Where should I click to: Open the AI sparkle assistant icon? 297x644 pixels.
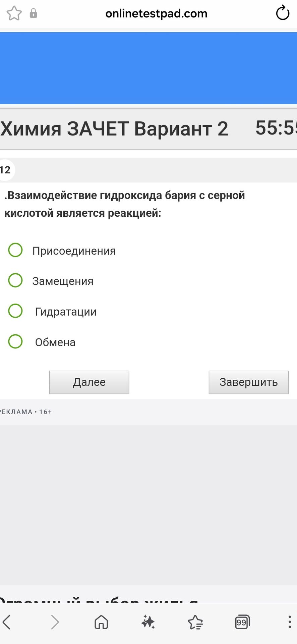148,622
